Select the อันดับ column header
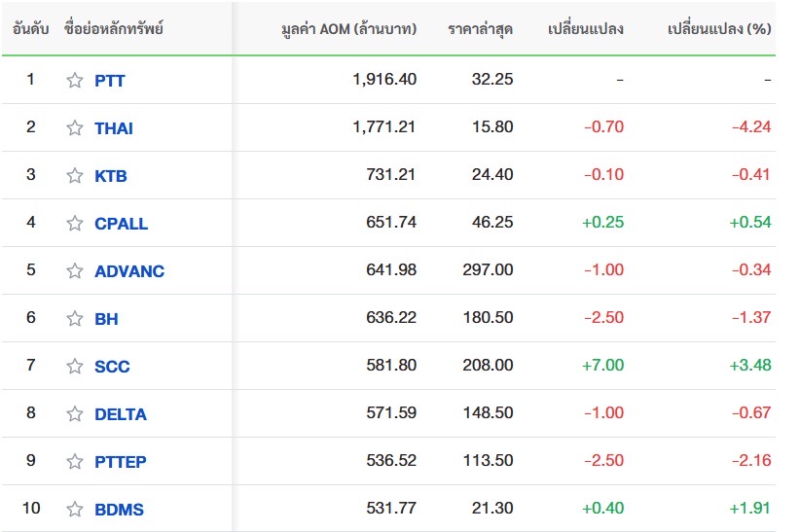800x532 pixels. 31,29
